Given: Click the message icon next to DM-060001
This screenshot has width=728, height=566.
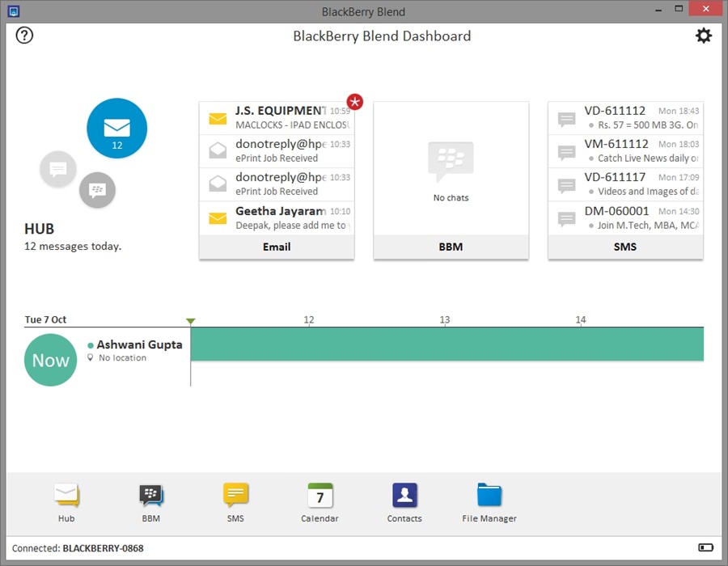Looking at the screenshot, I should click(x=566, y=219).
